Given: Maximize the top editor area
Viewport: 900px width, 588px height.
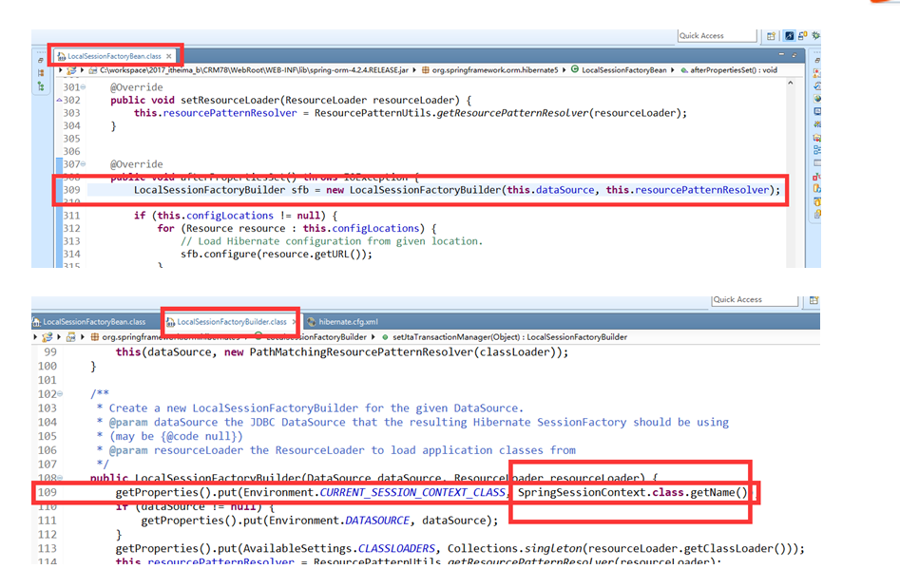Looking at the screenshot, I should click(x=795, y=55).
